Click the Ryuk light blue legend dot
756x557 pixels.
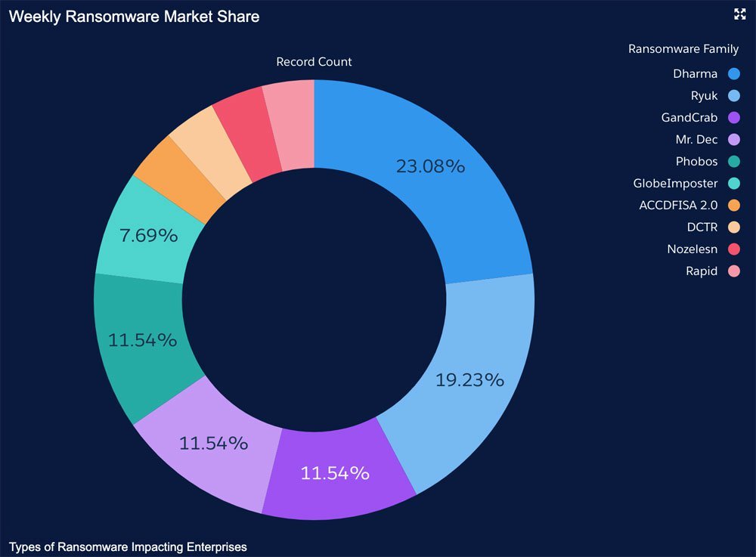coord(733,96)
